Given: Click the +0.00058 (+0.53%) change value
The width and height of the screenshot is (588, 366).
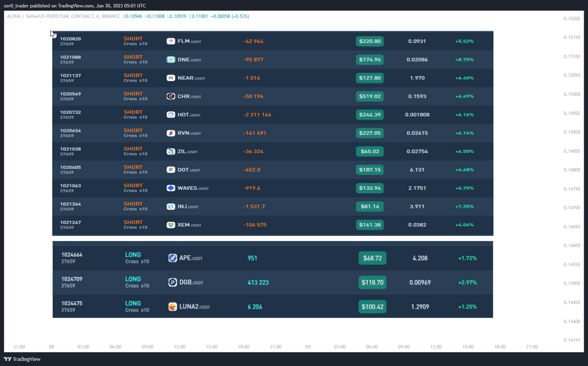Looking at the screenshot, I should (230, 16).
